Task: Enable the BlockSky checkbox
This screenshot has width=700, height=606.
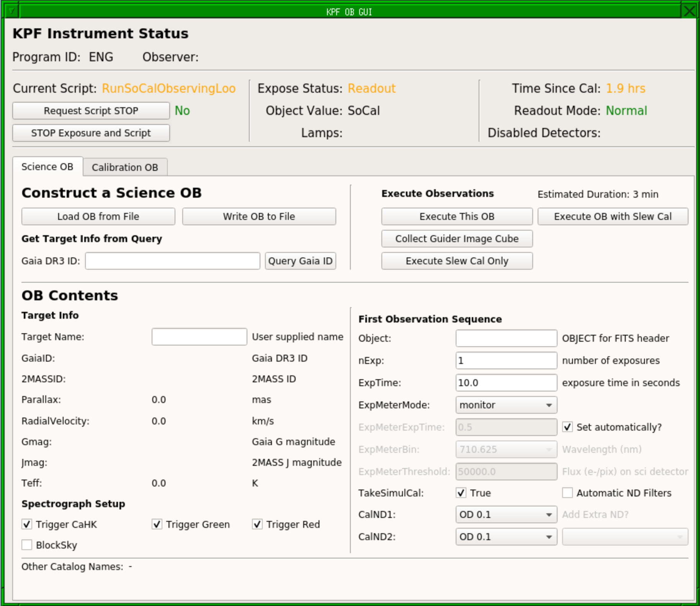Action: click(27, 545)
